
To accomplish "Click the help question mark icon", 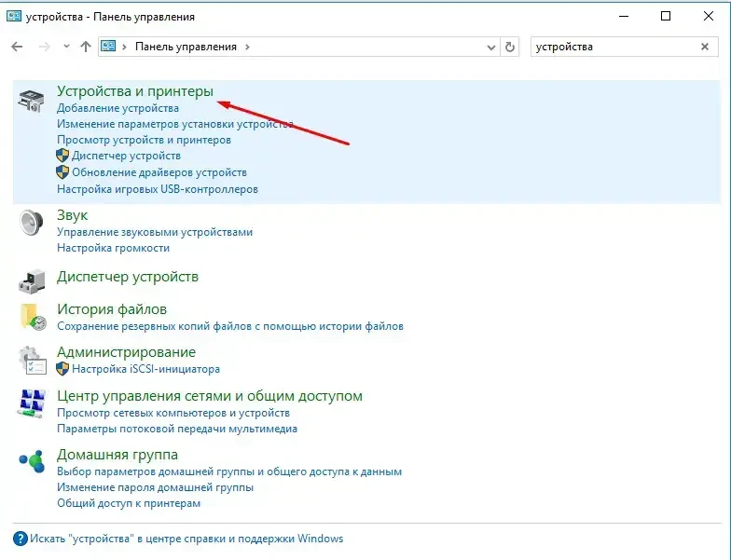I will pyautogui.click(x=21, y=539).
